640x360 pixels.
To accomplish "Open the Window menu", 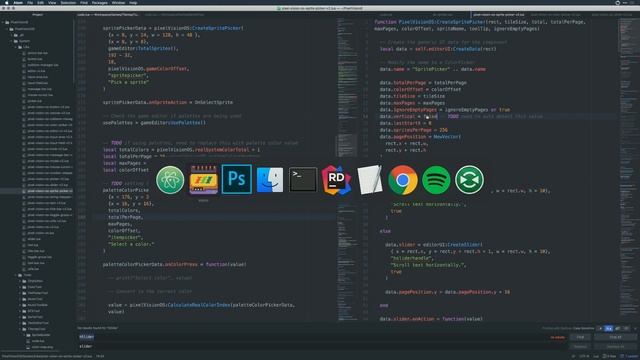I will [118, 2].
